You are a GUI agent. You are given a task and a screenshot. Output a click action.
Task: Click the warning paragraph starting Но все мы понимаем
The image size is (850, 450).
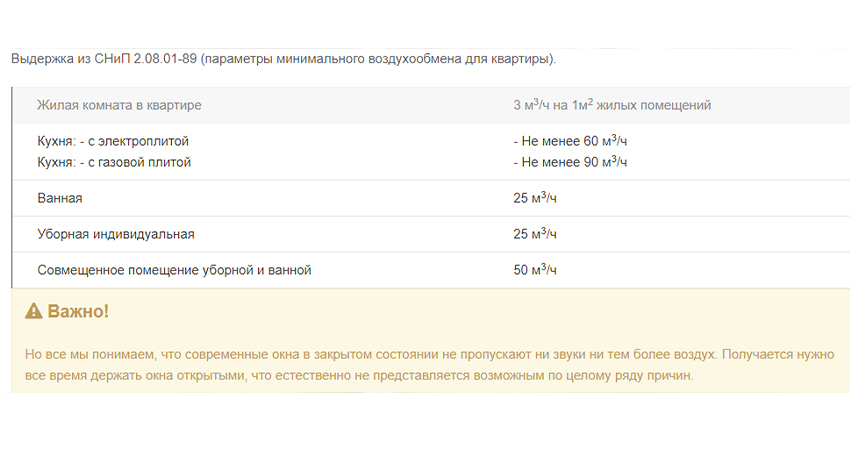(x=429, y=365)
